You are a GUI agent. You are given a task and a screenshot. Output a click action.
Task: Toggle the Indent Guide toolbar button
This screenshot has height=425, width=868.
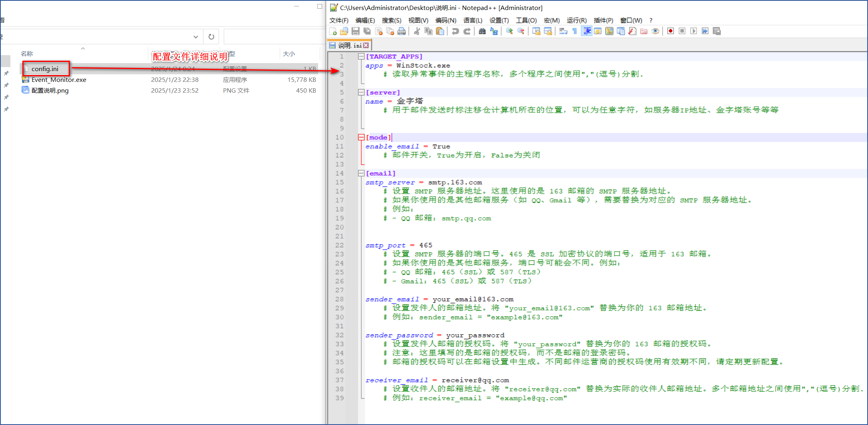pos(587,31)
